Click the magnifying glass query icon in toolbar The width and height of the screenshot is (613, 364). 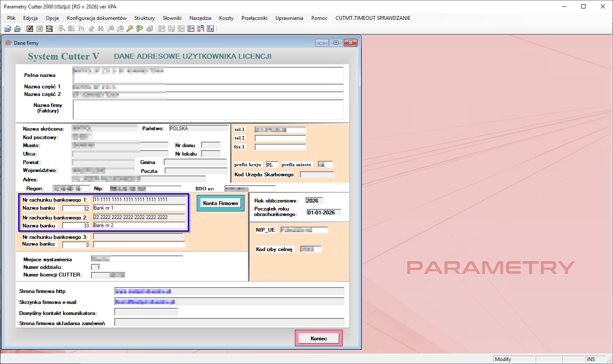pyautogui.click(x=49, y=29)
